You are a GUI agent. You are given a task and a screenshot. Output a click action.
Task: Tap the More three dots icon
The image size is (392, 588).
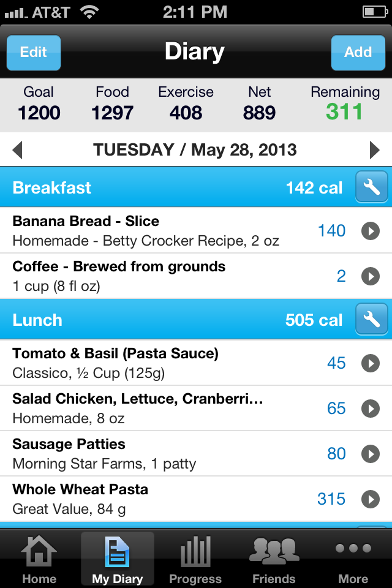pos(353,548)
